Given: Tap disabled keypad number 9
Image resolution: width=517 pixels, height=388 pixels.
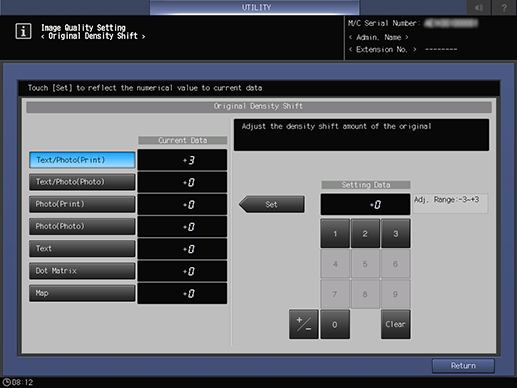Looking at the screenshot, I should click(395, 294).
